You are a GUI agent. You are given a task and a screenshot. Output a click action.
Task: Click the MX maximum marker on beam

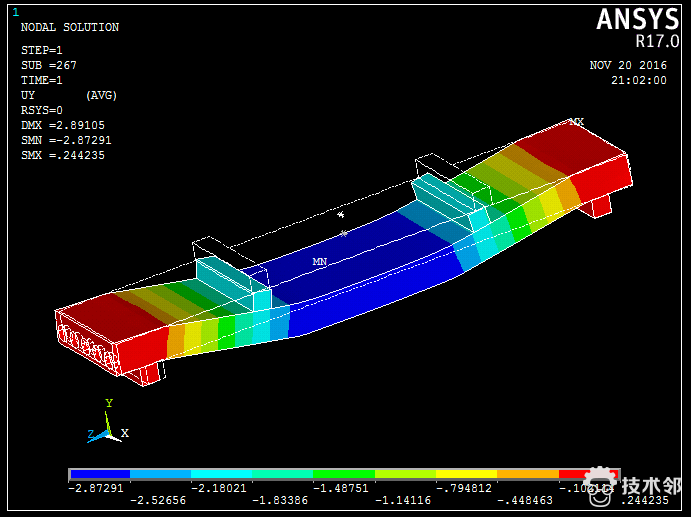577,122
